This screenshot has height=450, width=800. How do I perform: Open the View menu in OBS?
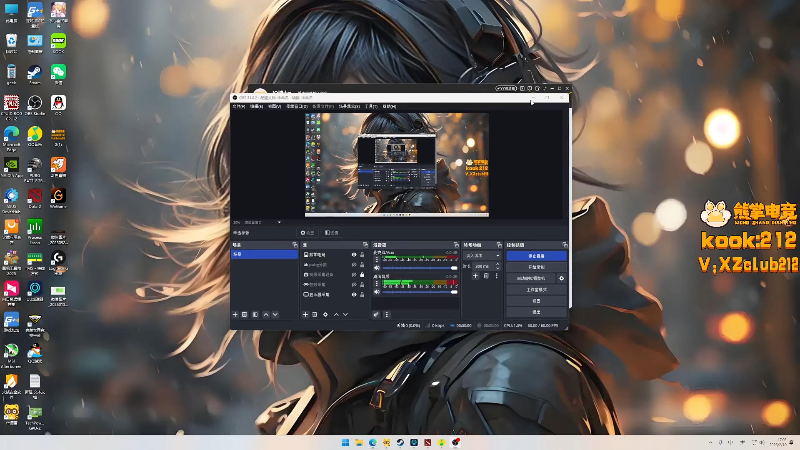(x=274, y=106)
